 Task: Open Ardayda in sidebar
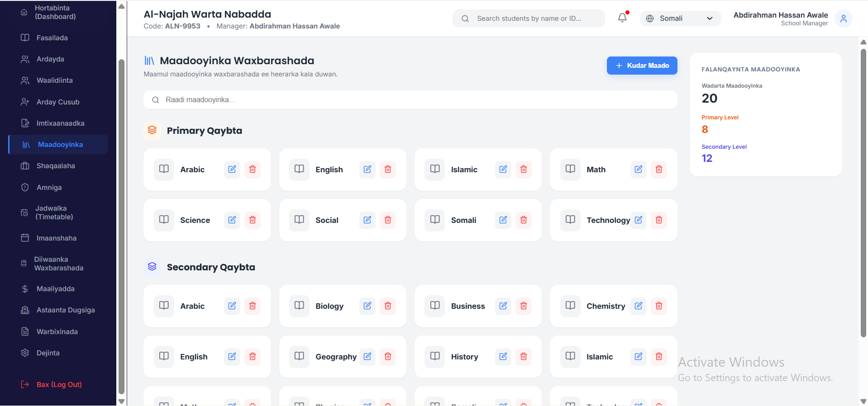(58, 59)
